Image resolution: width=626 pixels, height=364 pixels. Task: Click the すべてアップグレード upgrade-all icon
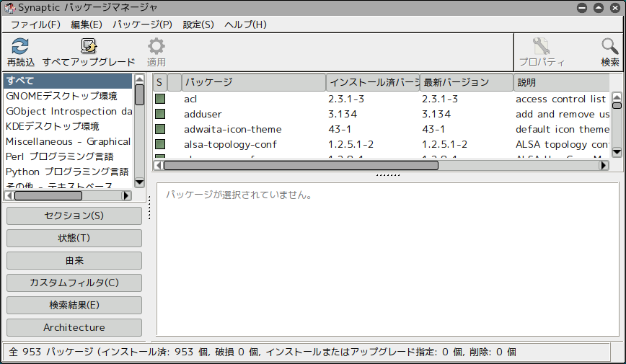coord(89,46)
